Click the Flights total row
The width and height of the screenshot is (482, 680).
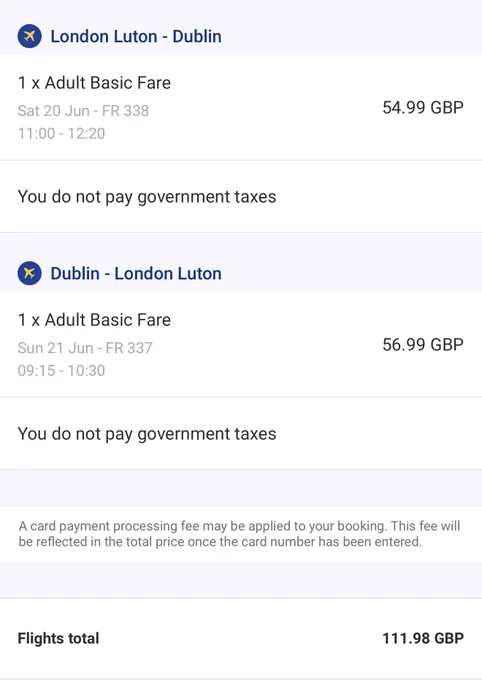[241, 638]
